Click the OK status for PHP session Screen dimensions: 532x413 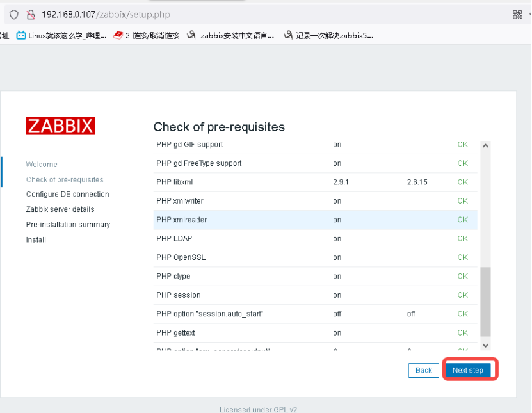(x=463, y=295)
